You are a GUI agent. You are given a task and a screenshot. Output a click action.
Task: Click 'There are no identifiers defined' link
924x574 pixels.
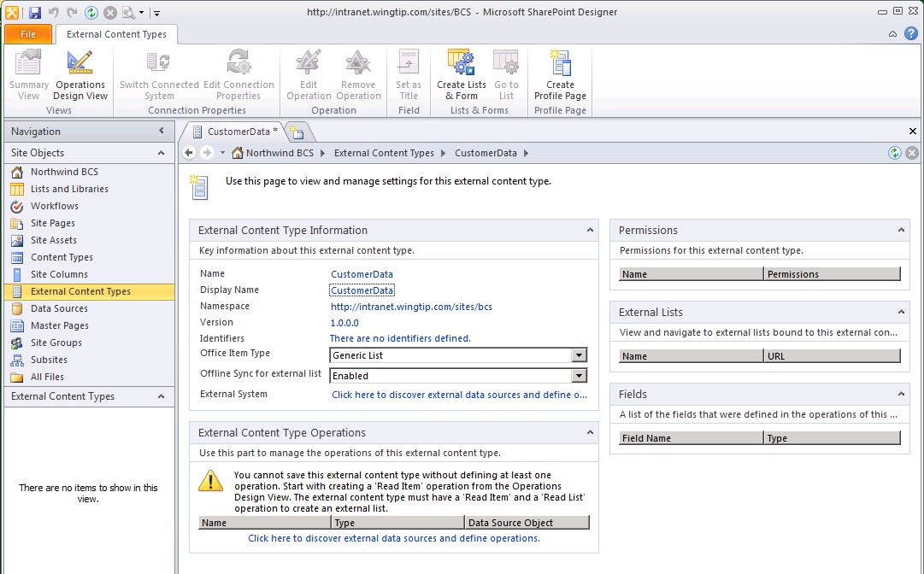400,338
